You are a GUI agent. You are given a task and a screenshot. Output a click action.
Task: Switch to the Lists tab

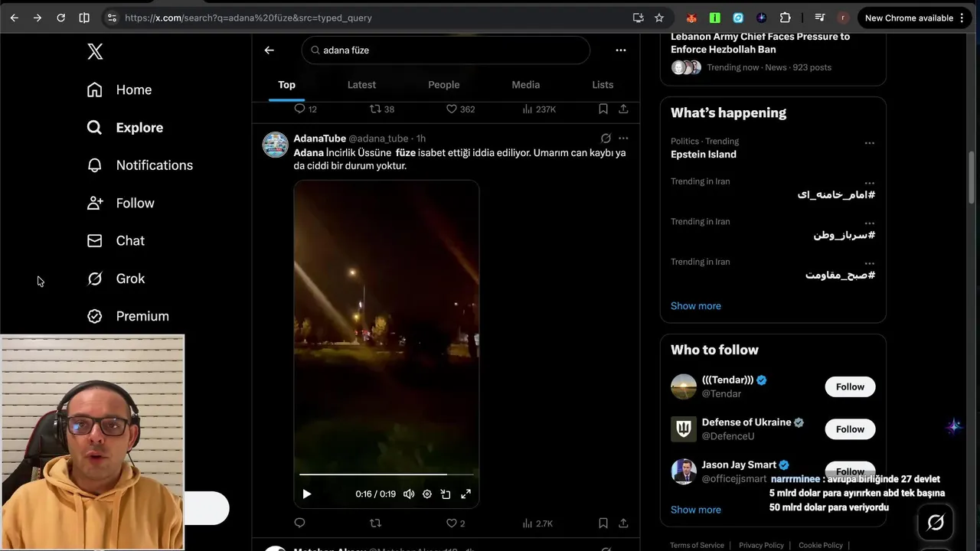pos(603,85)
